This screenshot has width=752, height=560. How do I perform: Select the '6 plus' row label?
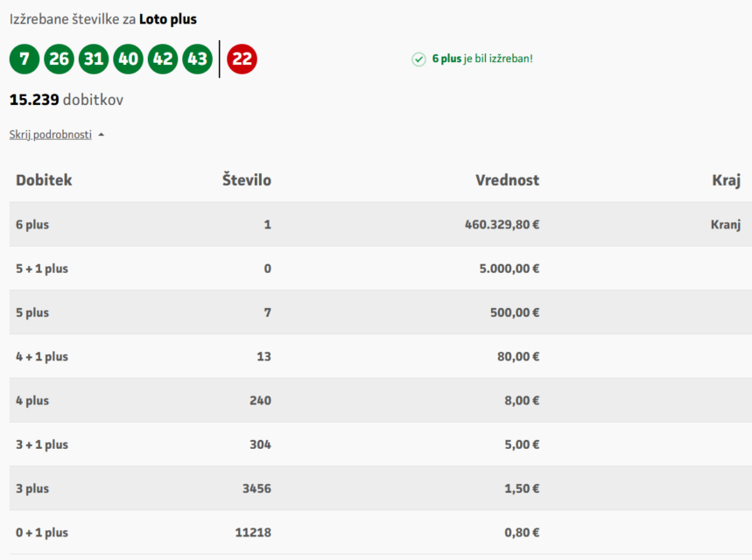[32, 224]
